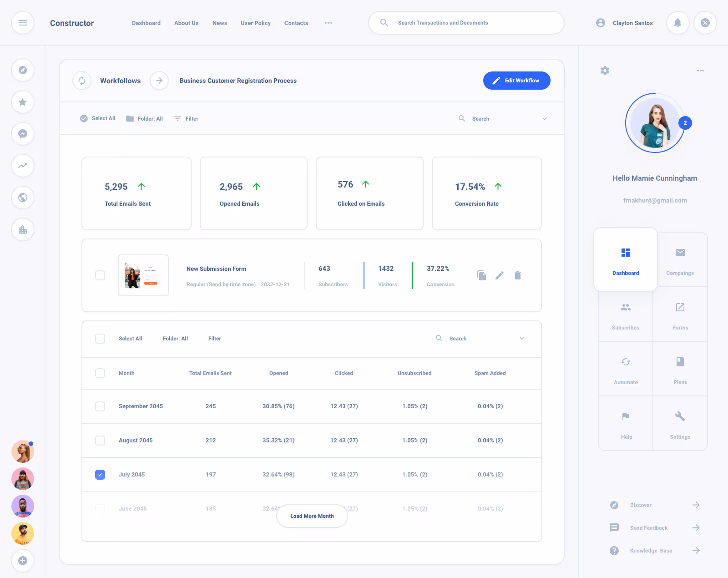Open the trending stats icon in left sidebar
728x578 pixels.
coord(23,166)
